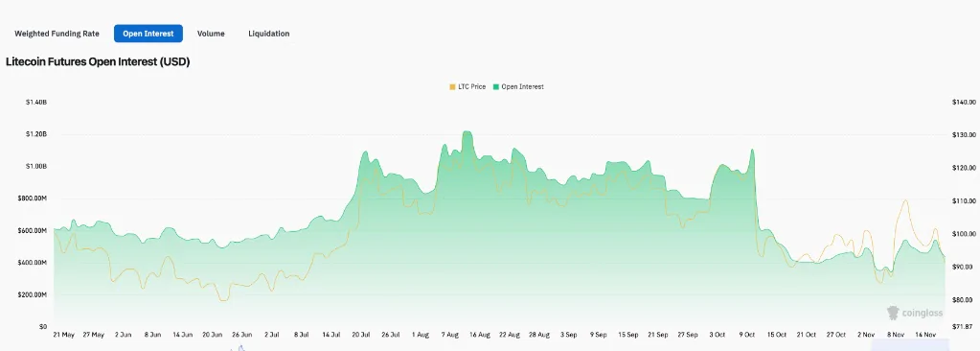Click the $400.00M left axis label
Screen dimensions: 980x351
(x=33, y=263)
